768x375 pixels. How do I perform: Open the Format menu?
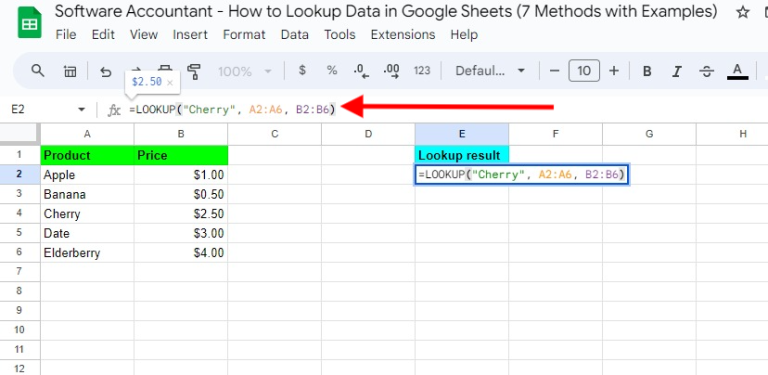tap(244, 35)
